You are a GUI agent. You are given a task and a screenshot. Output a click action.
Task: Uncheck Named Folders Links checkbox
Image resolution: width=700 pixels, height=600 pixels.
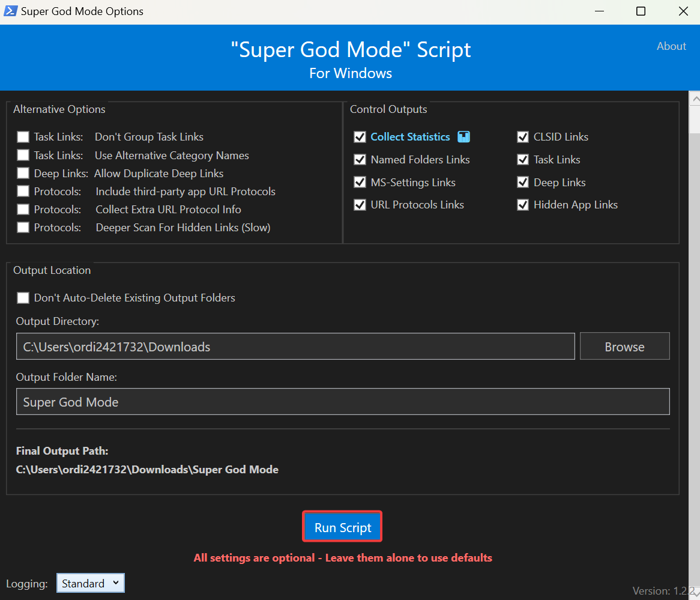360,160
